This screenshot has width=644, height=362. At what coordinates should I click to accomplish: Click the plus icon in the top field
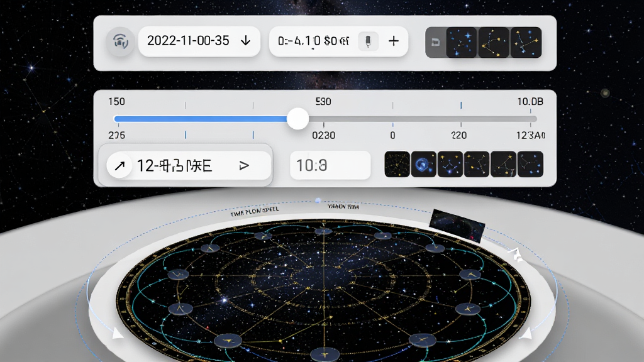click(394, 41)
